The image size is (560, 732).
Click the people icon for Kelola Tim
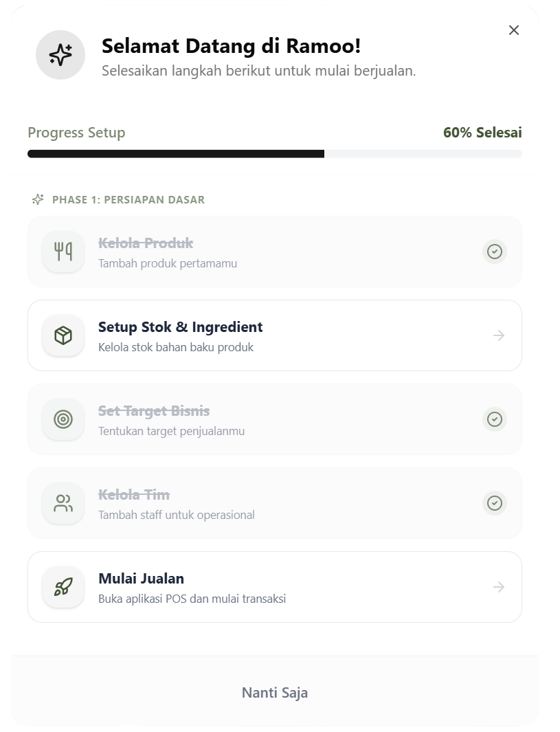coord(63,503)
